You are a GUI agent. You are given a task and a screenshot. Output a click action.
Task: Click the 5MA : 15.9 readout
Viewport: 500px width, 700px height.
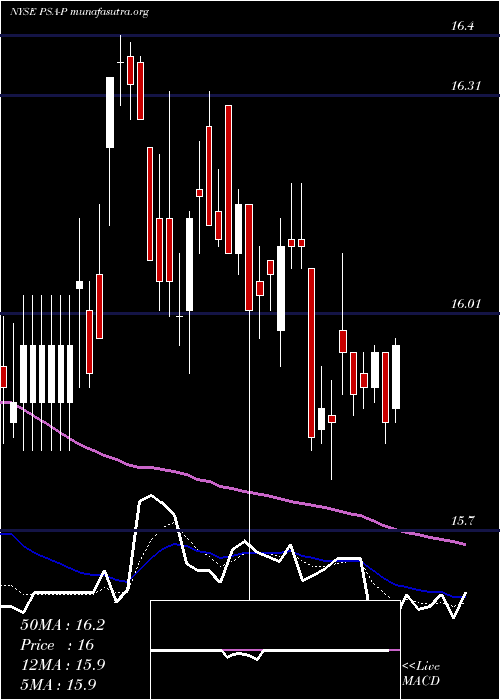[58, 684]
